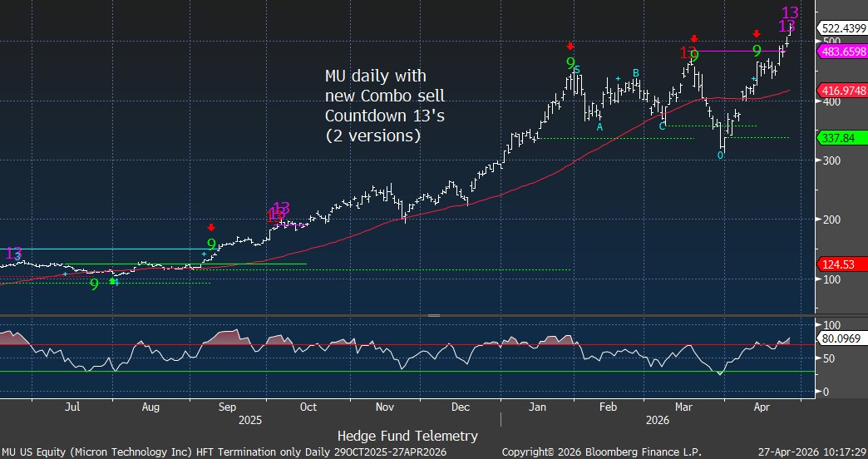
Task: Select the cyan 0 marker under the March low
Action: (721, 155)
